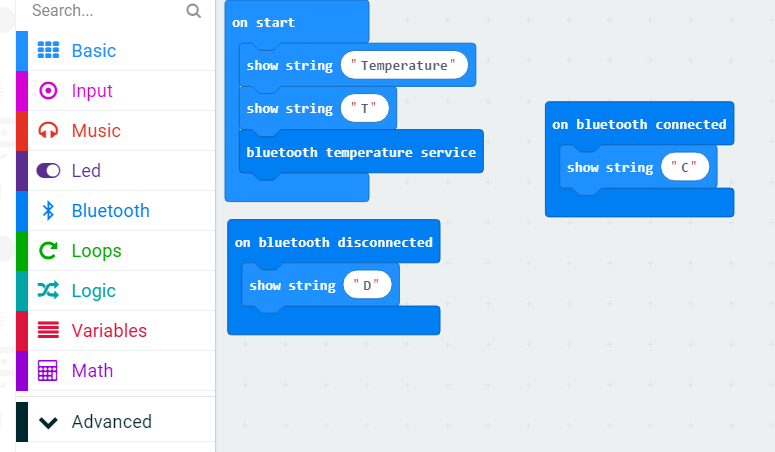Click the Bluetooth symbol icon

(x=48, y=211)
